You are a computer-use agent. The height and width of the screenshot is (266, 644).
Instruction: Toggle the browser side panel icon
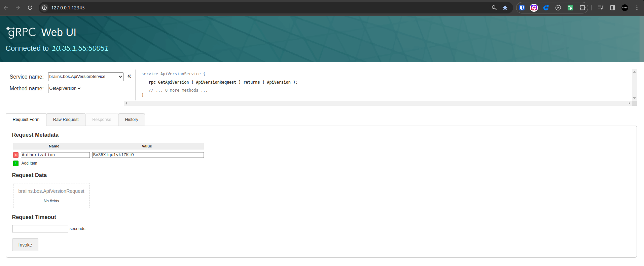click(613, 8)
